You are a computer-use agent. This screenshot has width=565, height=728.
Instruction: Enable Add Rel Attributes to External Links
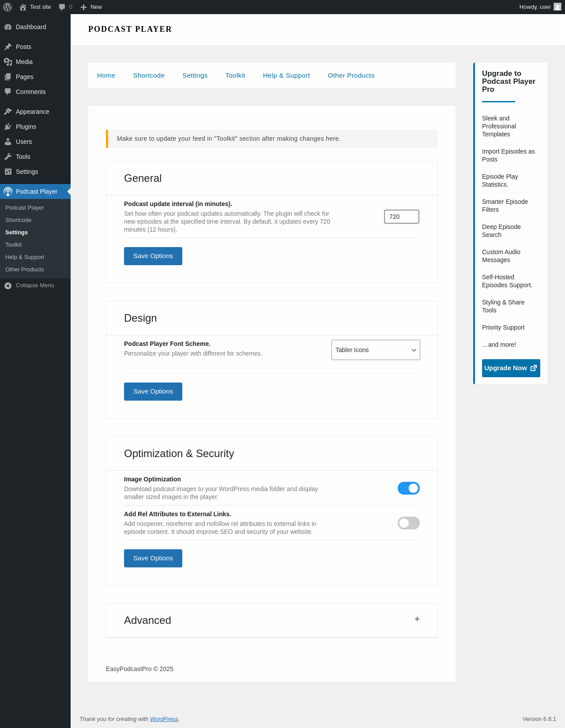[409, 523]
